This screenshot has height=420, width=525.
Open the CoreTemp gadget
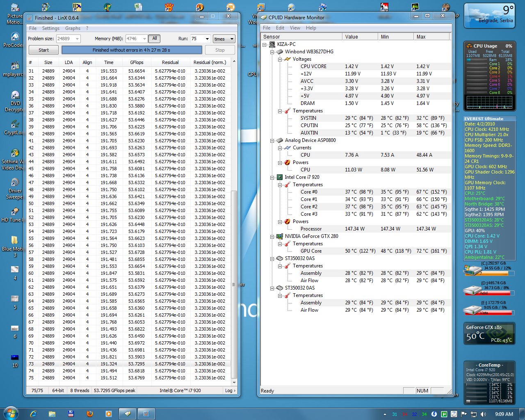tap(489, 383)
